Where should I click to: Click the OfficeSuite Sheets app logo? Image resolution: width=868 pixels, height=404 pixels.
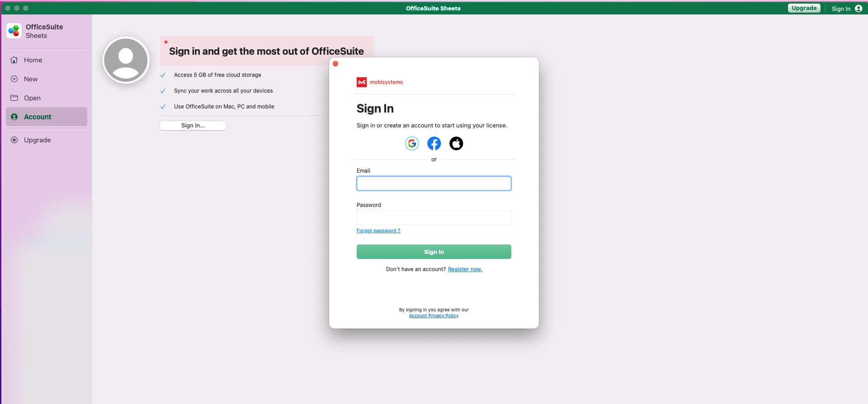tap(14, 31)
